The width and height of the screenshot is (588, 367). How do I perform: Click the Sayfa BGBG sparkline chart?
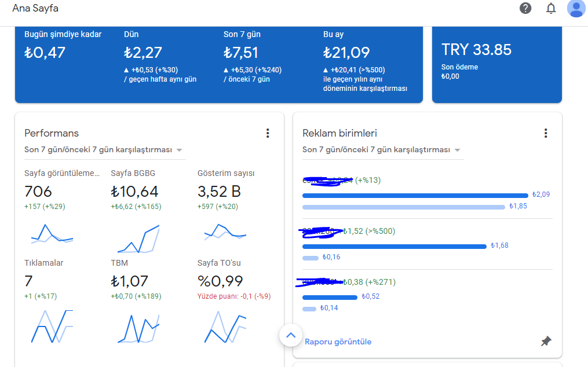coord(138,238)
